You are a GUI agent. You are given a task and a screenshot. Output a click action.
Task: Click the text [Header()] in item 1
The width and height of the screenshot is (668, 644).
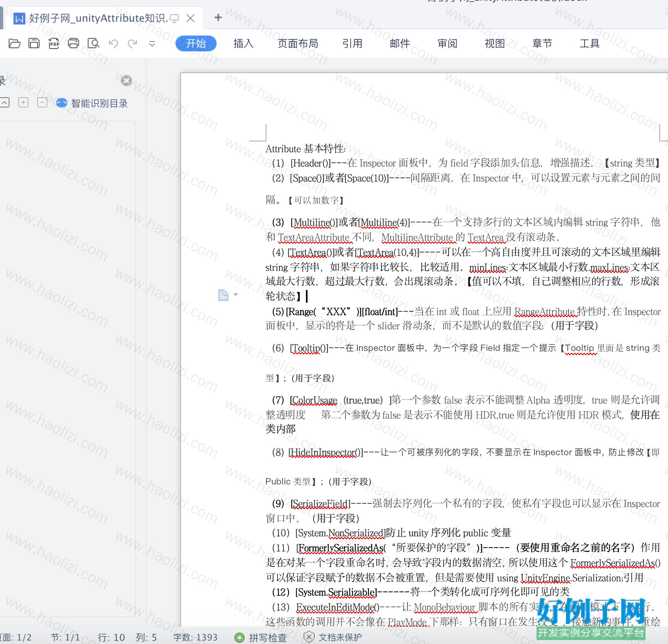click(311, 163)
